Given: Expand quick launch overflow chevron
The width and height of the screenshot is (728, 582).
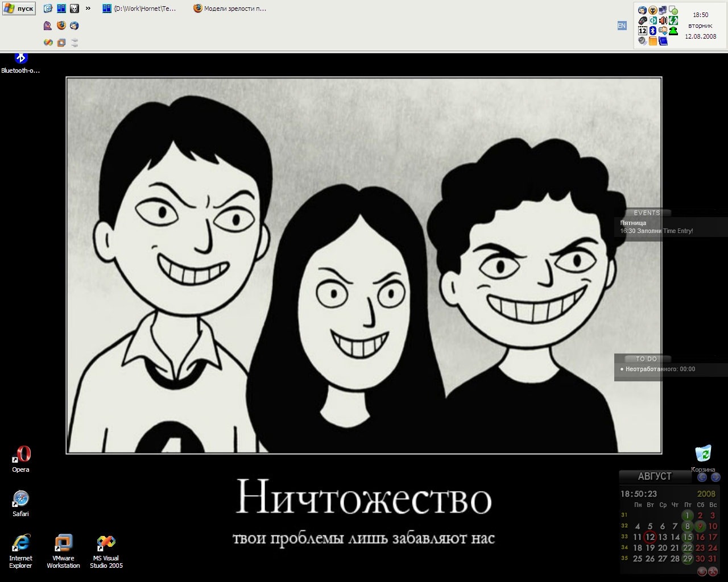Looking at the screenshot, I should tap(88, 9).
